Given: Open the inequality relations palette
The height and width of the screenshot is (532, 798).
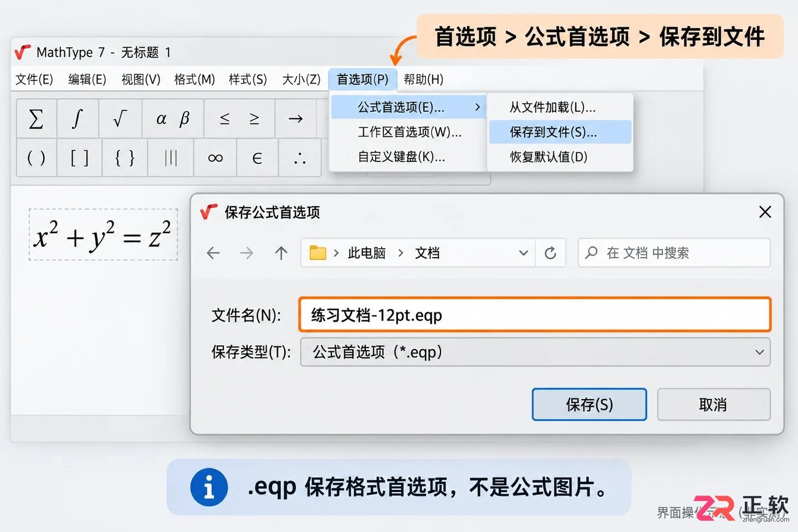Looking at the screenshot, I should point(239,119).
